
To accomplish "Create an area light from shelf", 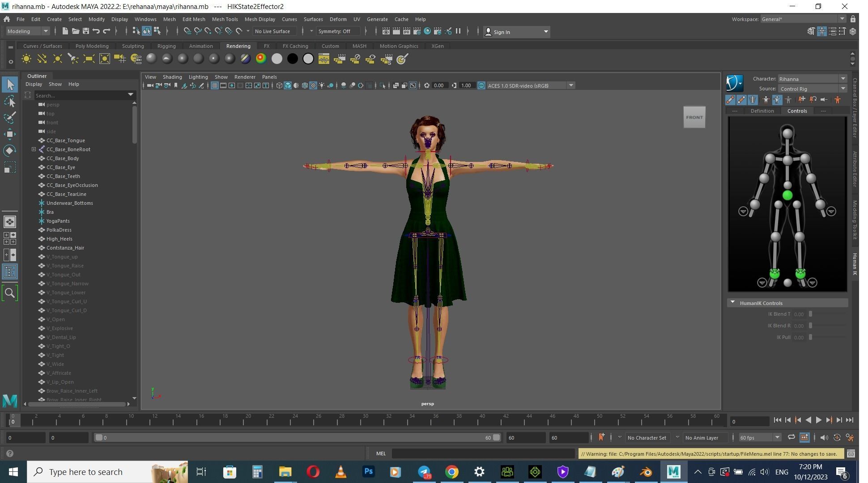I will [89, 59].
